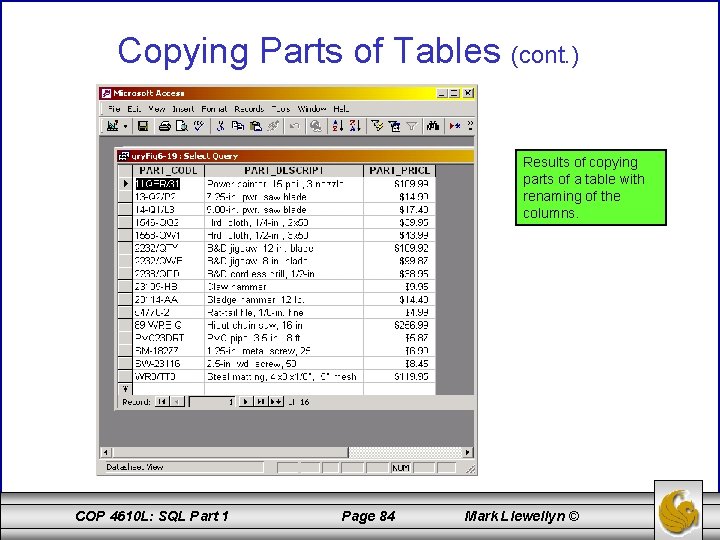Click horizontal scrollbar right arrow

pos(467,452)
